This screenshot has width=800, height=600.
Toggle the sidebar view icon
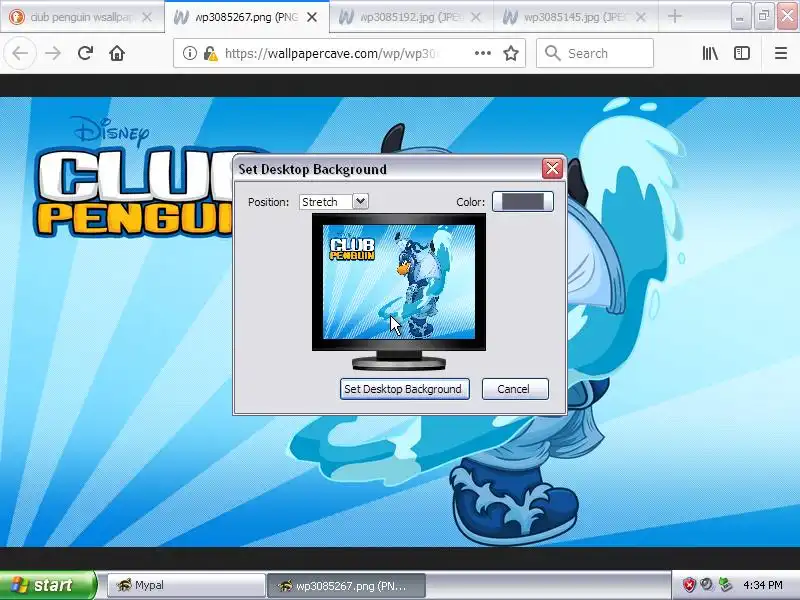(x=742, y=53)
